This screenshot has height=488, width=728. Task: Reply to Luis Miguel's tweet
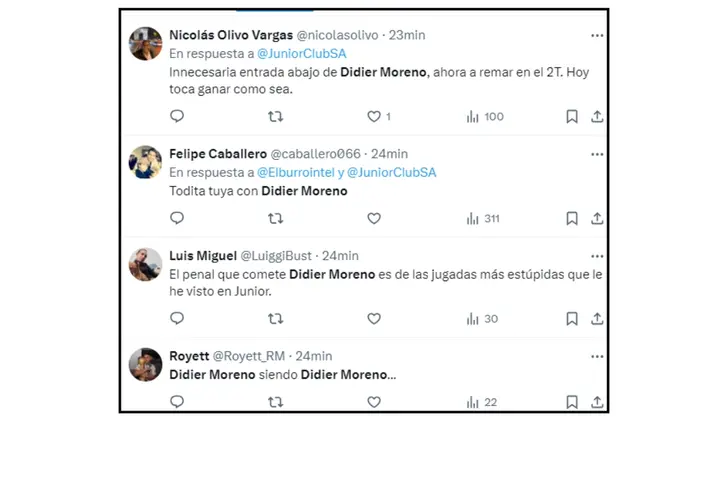(x=177, y=319)
